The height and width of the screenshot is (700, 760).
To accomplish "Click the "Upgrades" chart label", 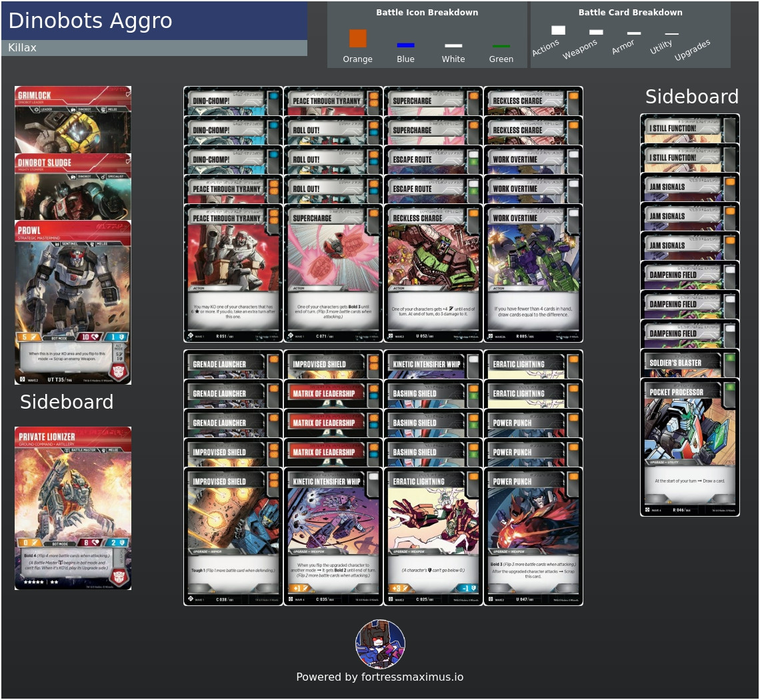I will tap(692, 50).
